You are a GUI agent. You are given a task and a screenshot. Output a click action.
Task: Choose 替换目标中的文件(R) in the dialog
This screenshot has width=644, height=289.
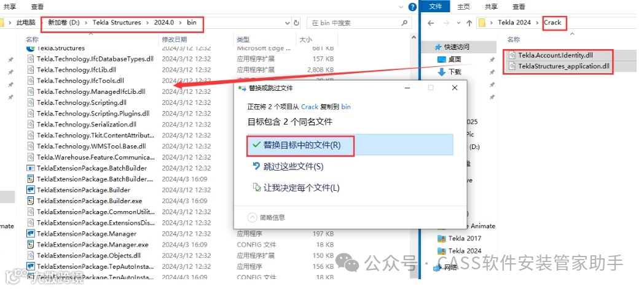point(350,145)
